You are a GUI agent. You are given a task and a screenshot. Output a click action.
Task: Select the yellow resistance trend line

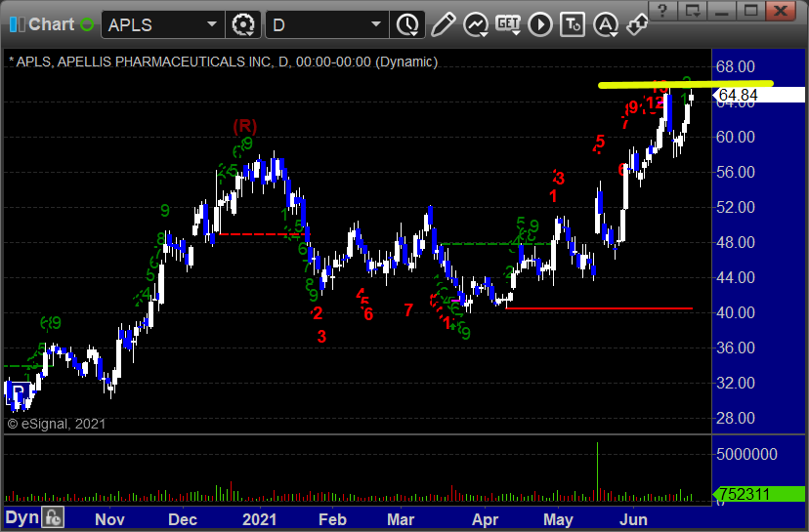pos(686,84)
